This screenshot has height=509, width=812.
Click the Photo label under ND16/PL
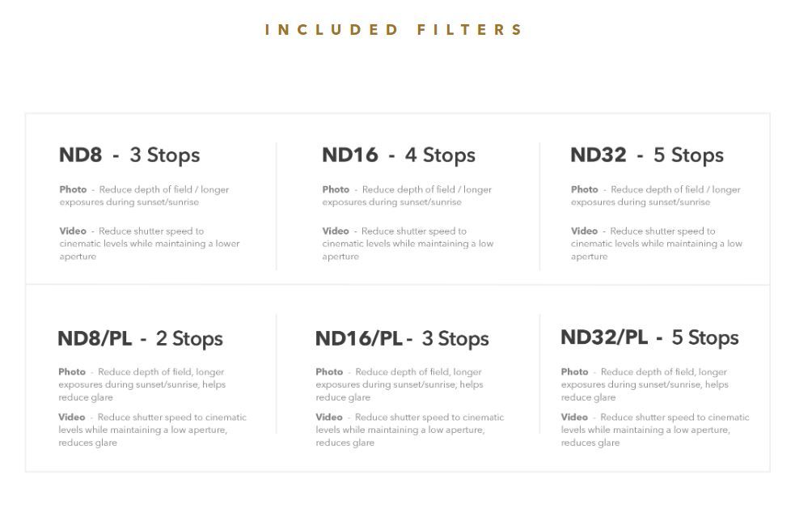pyautogui.click(x=329, y=371)
